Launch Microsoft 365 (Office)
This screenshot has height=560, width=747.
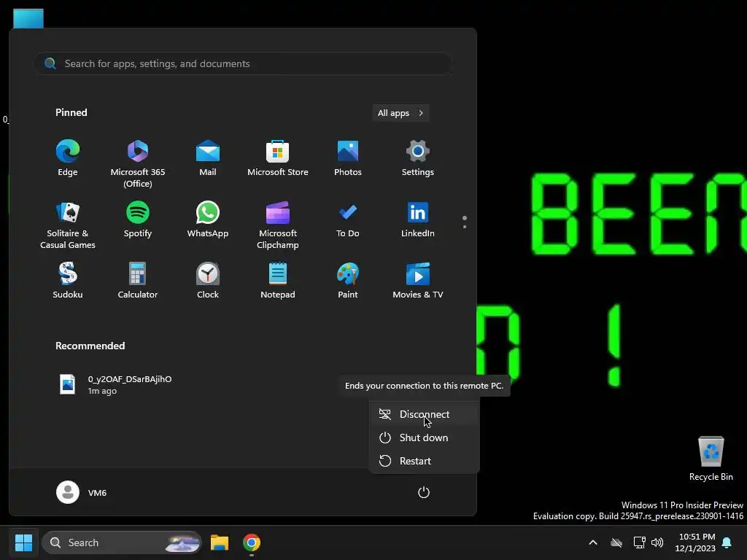coord(138,164)
